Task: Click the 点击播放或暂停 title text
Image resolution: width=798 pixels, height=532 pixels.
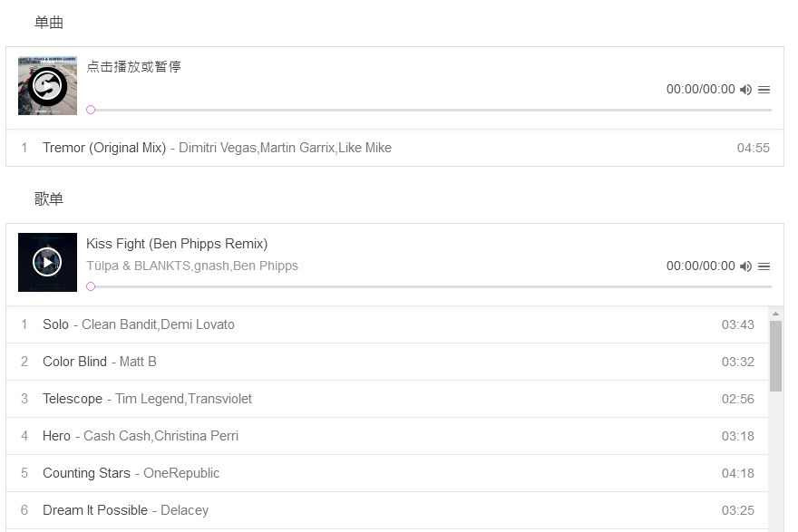Action: pyautogui.click(x=133, y=67)
